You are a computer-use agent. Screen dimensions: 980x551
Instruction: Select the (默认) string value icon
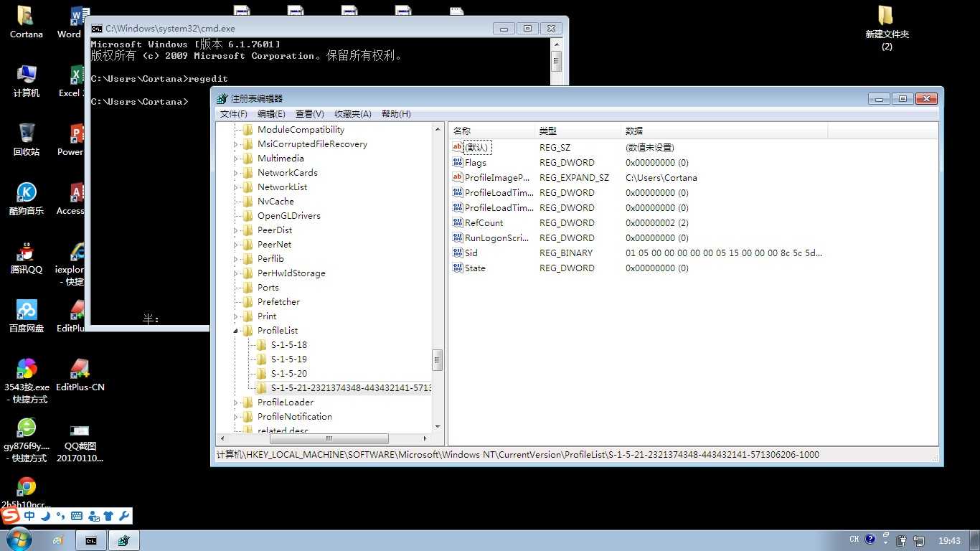pyautogui.click(x=458, y=147)
